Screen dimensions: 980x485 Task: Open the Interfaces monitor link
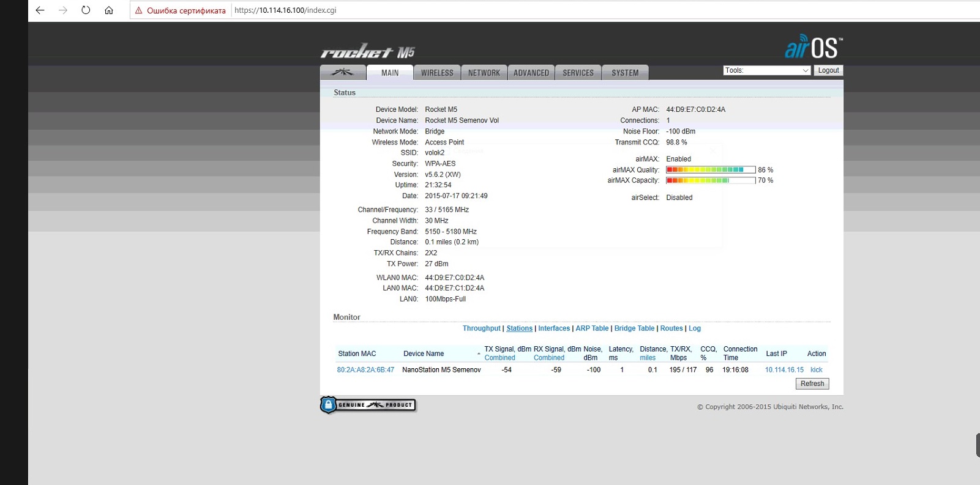tap(554, 328)
